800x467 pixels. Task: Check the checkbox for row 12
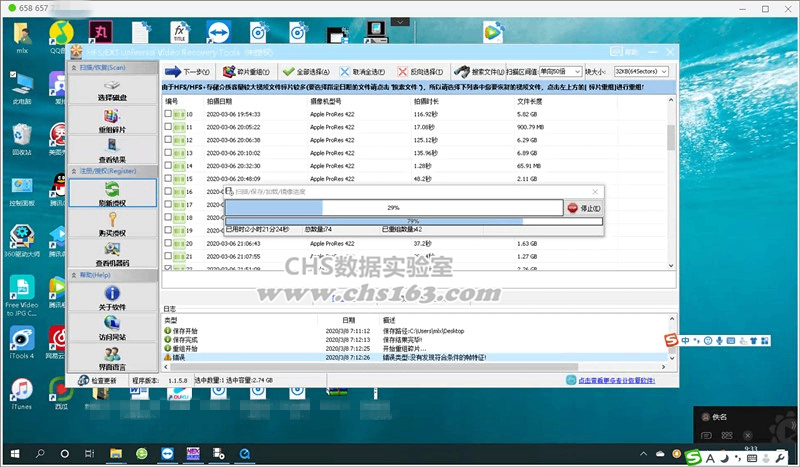pos(168,139)
